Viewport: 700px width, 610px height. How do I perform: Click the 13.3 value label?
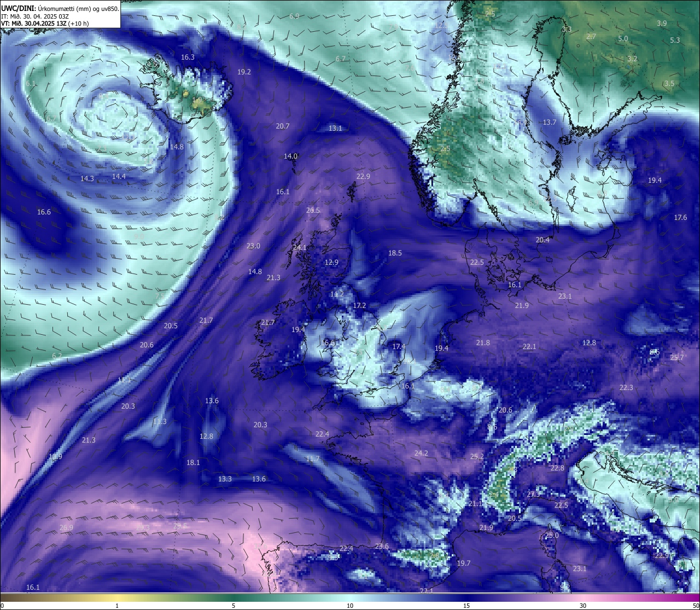[225, 479]
